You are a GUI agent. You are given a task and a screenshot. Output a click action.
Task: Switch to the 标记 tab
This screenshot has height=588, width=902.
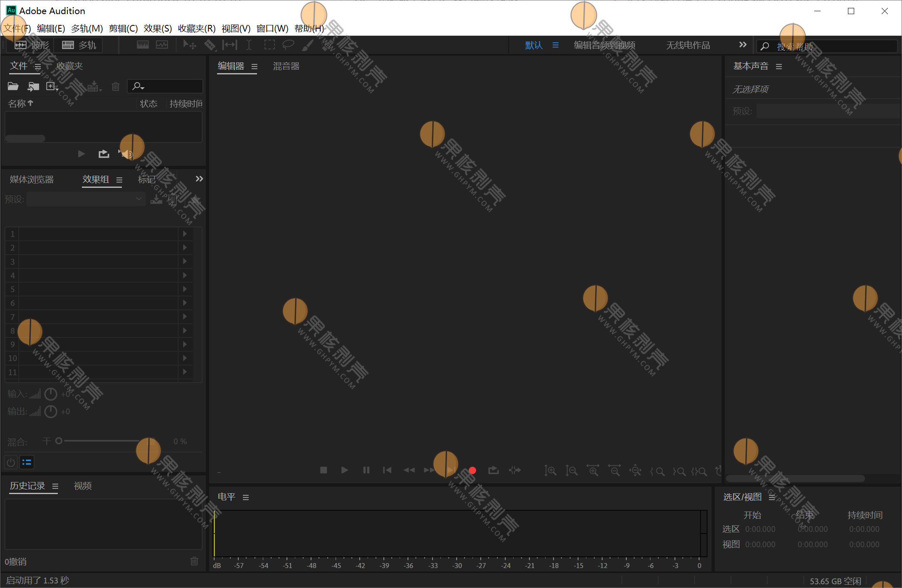pyautogui.click(x=146, y=180)
